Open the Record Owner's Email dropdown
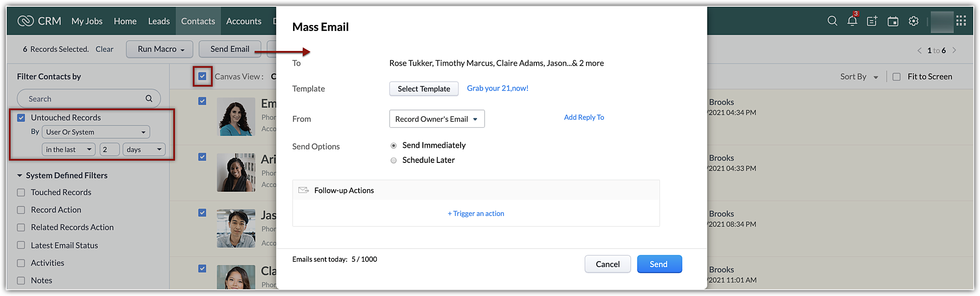The image size is (980, 296). [437, 119]
